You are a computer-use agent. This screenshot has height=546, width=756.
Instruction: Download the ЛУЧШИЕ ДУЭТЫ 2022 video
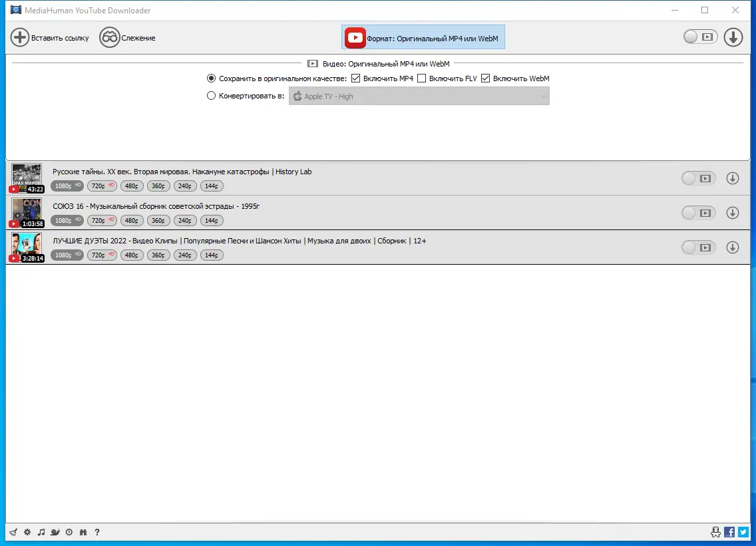tap(732, 247)
